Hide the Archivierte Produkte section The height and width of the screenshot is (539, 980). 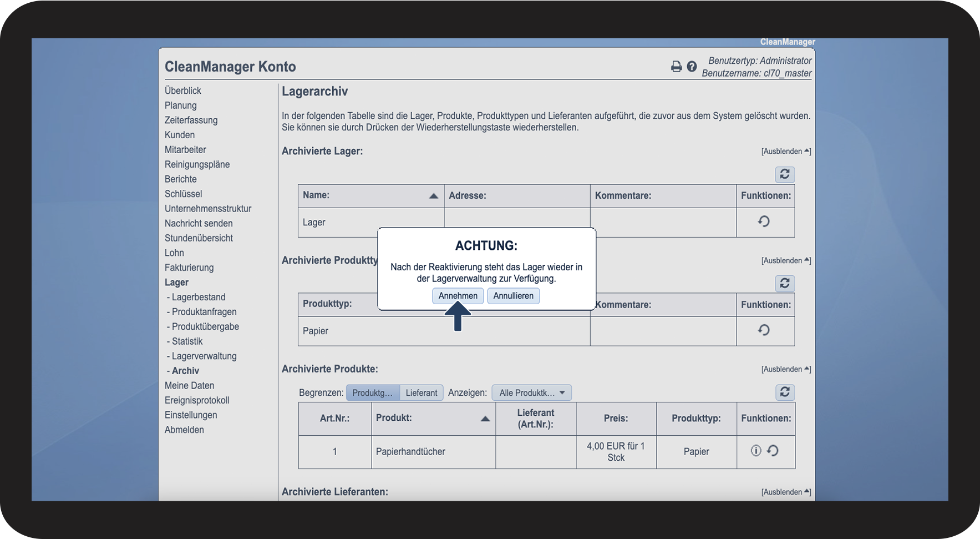pos(786,370)
